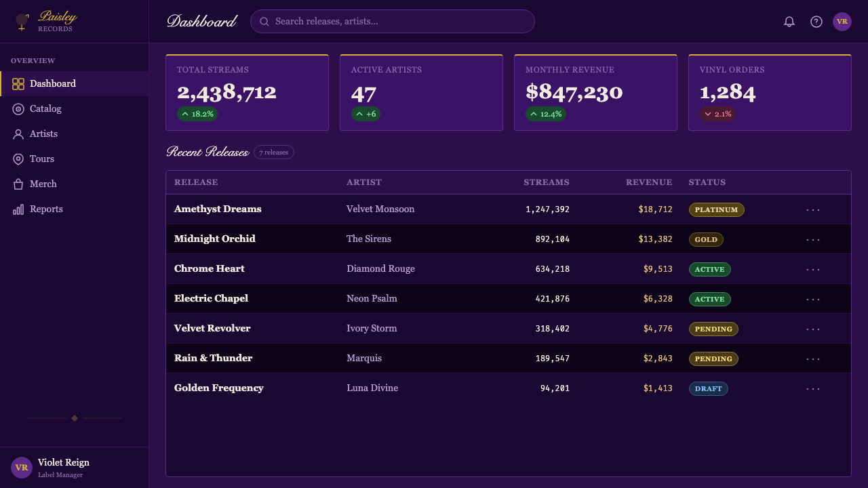The image size is (868, 488).
Task: Click the PENDING badge for Velvet Revolver
Action: (x=713, y=329)
